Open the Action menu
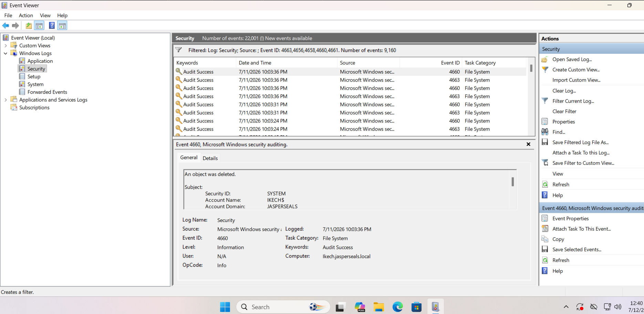This screenshot has height=314, width=644. (26, 15)
